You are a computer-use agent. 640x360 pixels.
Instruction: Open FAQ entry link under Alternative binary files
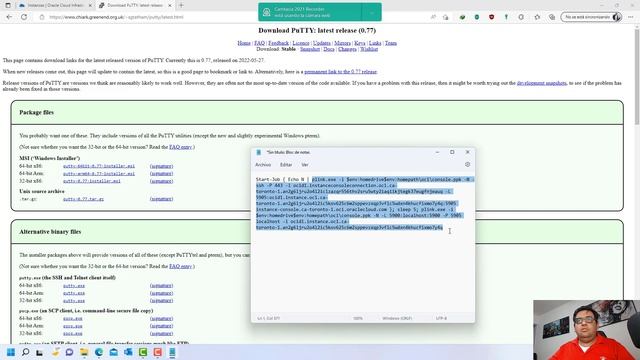click(x=181, y=267)
